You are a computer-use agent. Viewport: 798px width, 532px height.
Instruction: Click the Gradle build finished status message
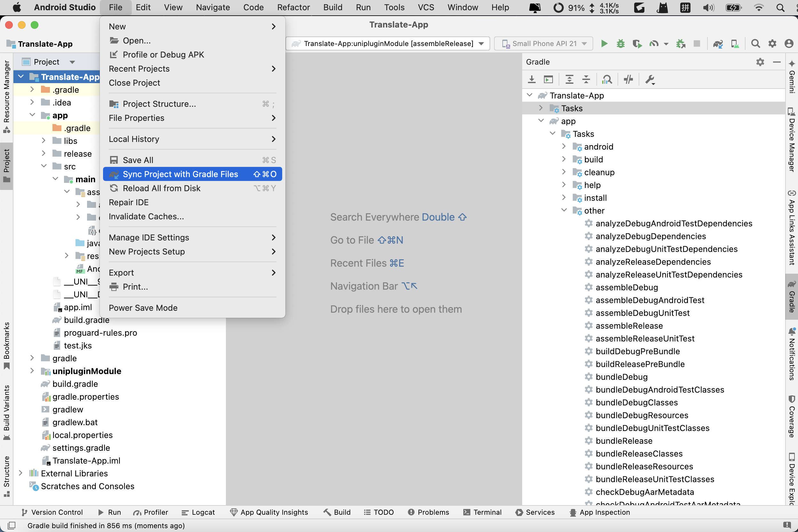[106, 526]
